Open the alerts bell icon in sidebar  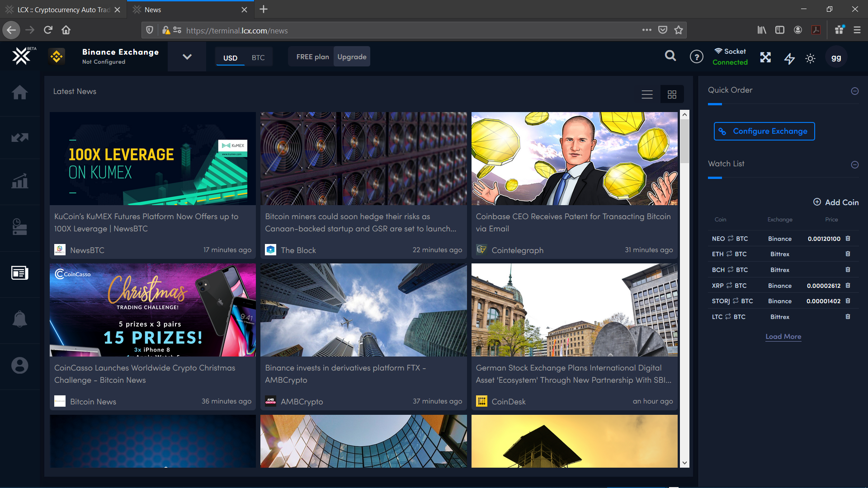19,319
